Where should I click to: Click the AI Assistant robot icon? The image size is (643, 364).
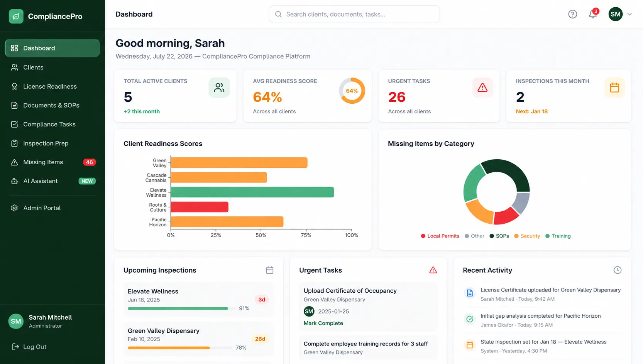coord(14,181)
